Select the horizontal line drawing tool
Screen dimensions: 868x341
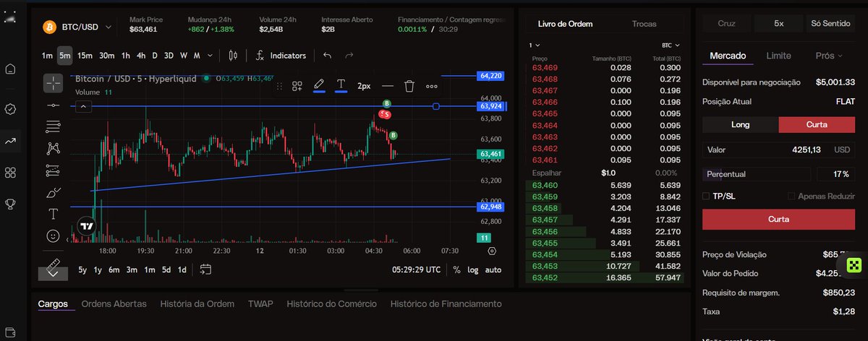pos(53,105)
